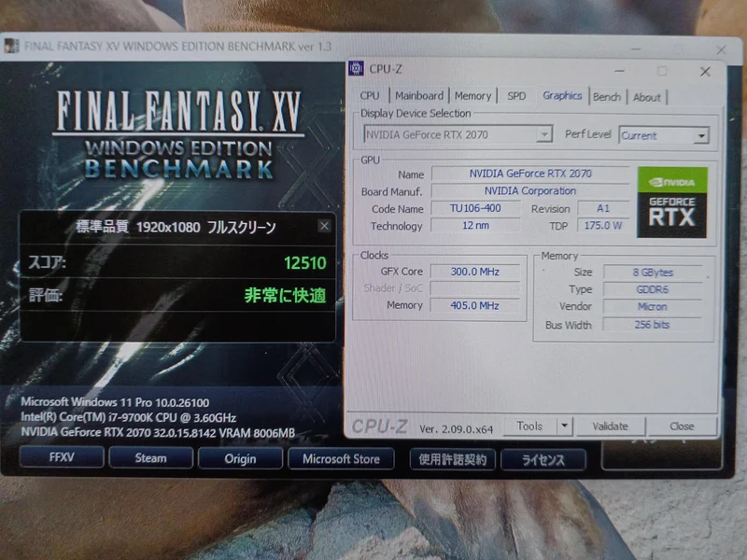Open the Microsoft Store button

coord(341,459)
